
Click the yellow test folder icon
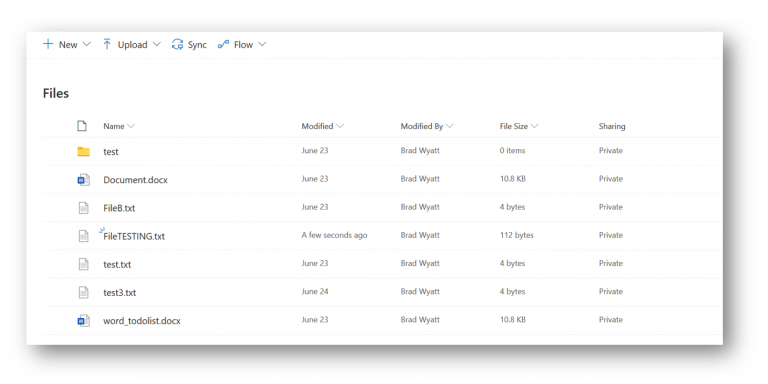(x=84, y=151)
